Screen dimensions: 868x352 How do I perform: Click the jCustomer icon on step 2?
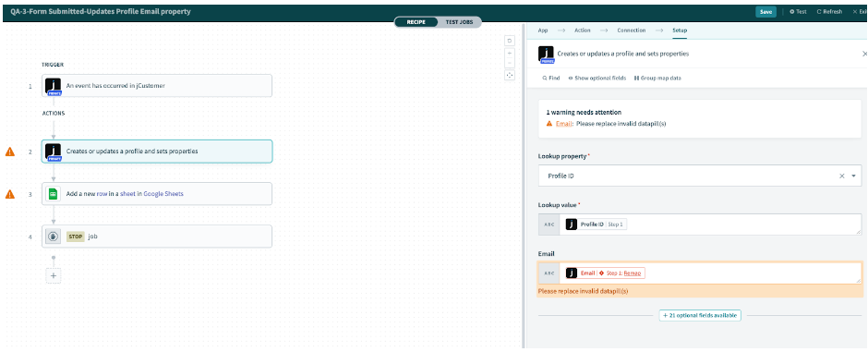point(53,152)
